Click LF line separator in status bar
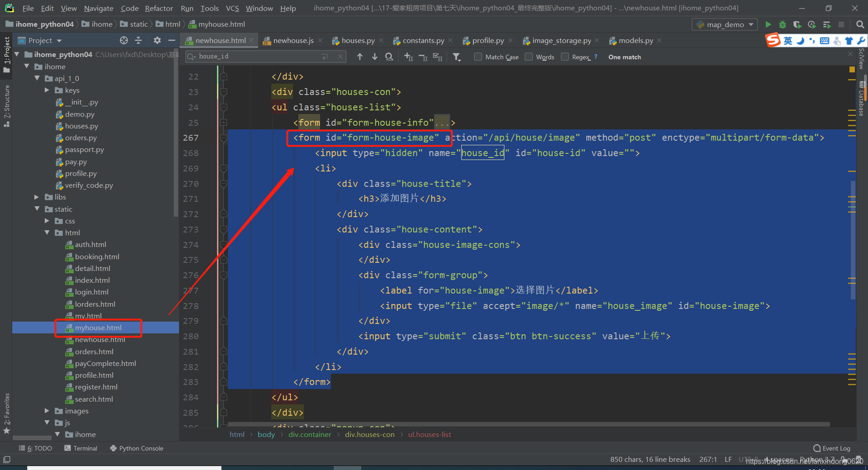Image resolution: width=868 pixels, height=470 pixels. (x=728, y=459)
